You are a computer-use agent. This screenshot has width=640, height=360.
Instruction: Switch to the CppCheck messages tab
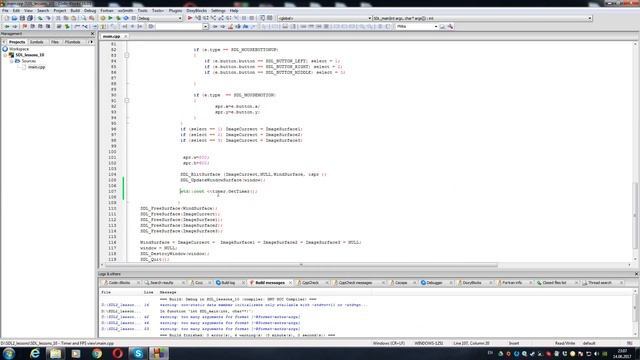click(x=355, y=282)
